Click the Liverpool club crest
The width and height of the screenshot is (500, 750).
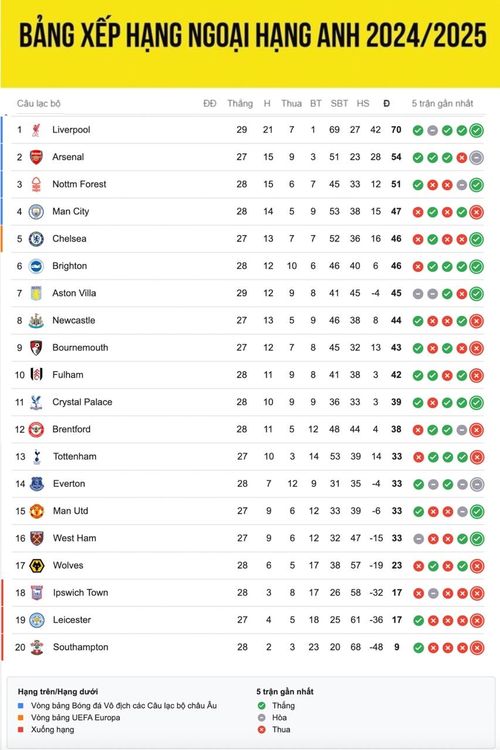pyautogui.click(x=36, y=130)
